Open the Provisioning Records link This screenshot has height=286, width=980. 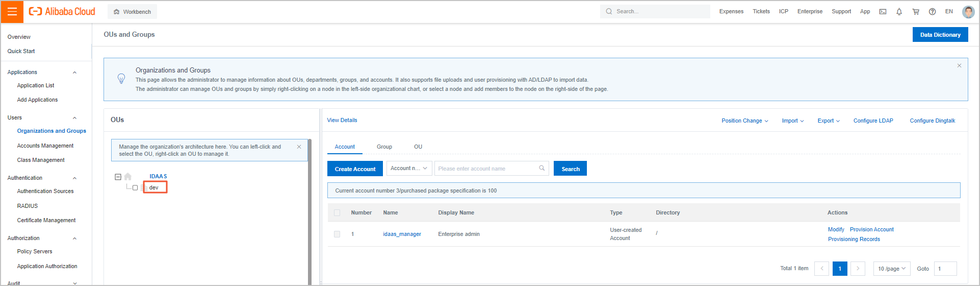coord(854,239)
